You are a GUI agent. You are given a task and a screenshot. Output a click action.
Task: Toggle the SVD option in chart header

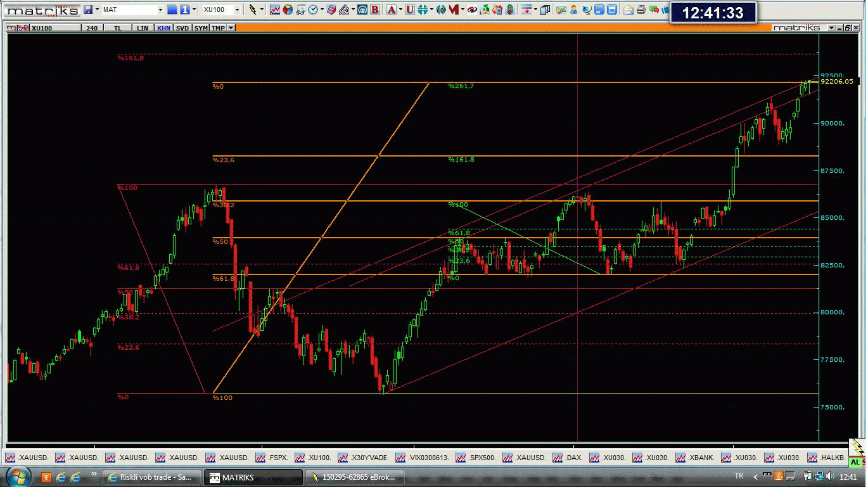coord(182,28)
